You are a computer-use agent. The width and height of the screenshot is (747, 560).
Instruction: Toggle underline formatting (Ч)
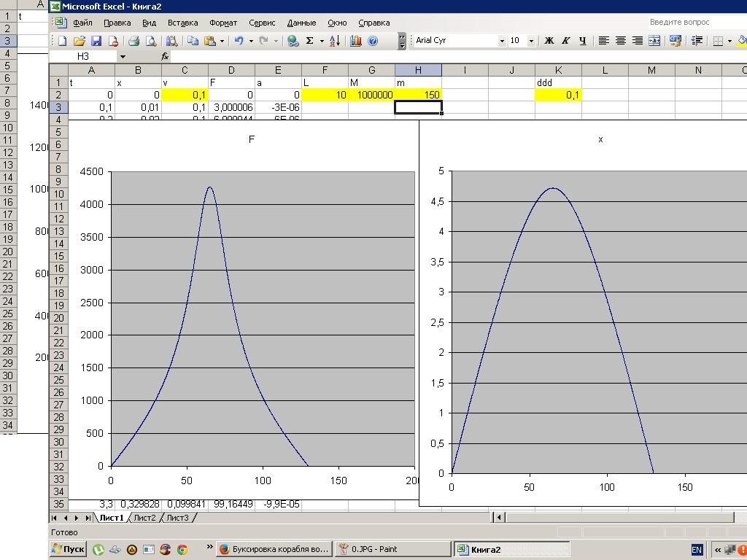(x=581, y=41)
